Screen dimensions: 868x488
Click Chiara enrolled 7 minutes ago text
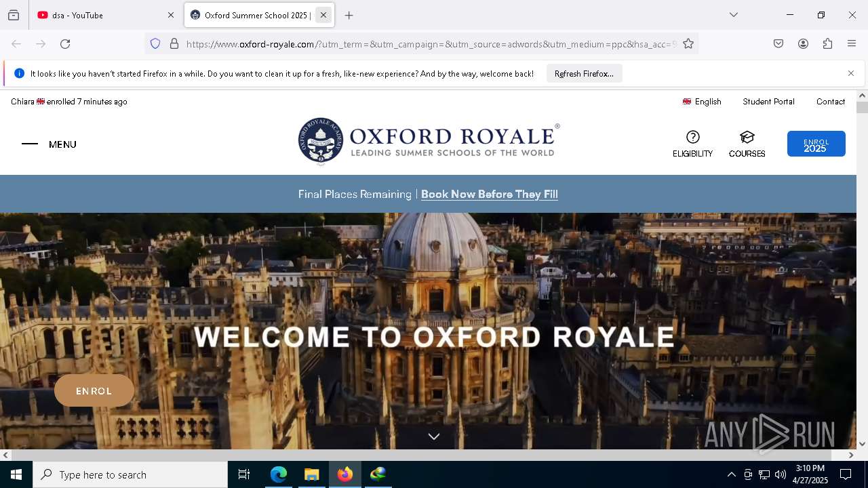pyautogui.click(x=69, y=102)
